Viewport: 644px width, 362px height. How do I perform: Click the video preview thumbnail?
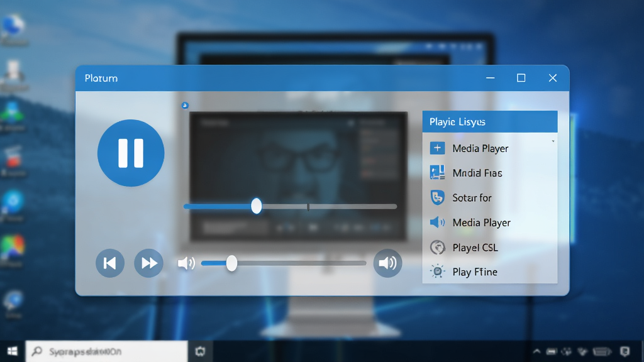click(x=298, y=176)
